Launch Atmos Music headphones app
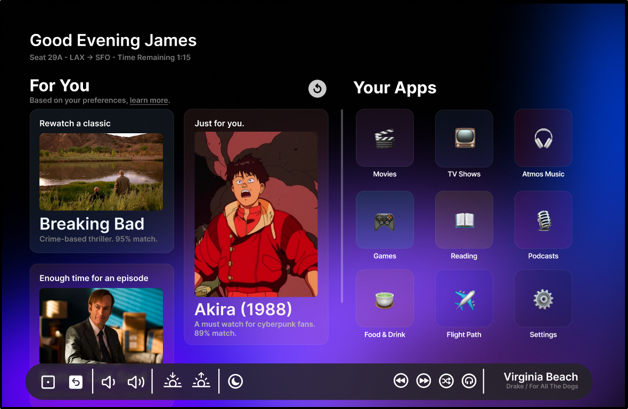The height and width of the screenshot is (409, 628). point(543,138)
